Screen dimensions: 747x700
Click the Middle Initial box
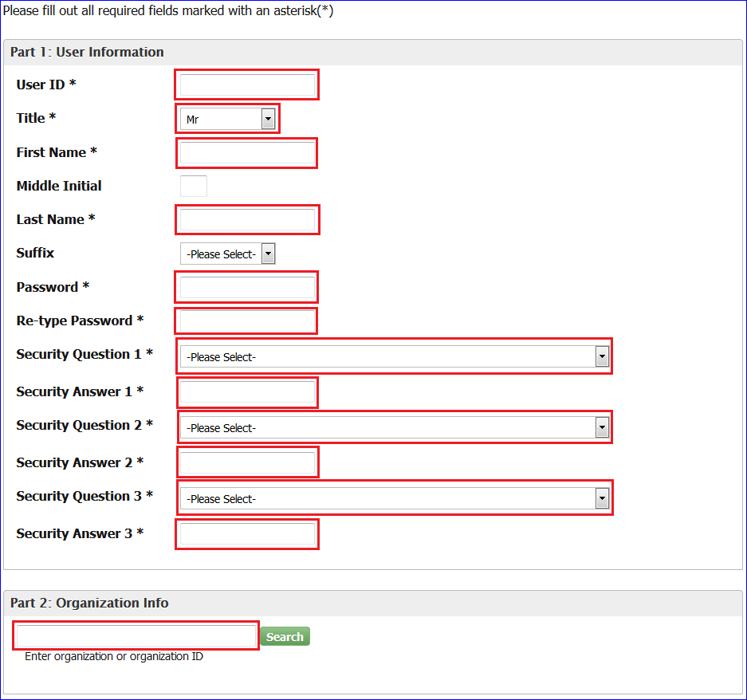(194, 186)
